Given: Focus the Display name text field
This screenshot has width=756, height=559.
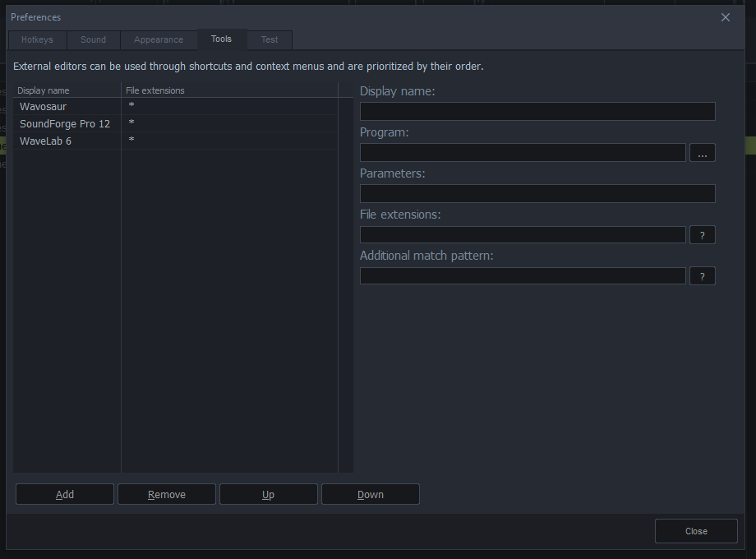Looking at the screenshot, I should coord(537,112).
